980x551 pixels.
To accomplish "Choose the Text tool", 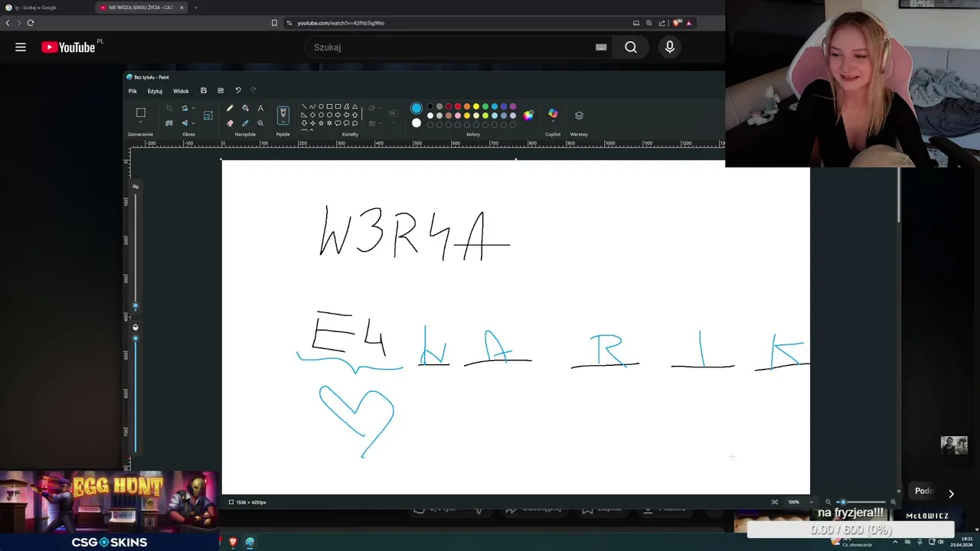I will point(260,108).
